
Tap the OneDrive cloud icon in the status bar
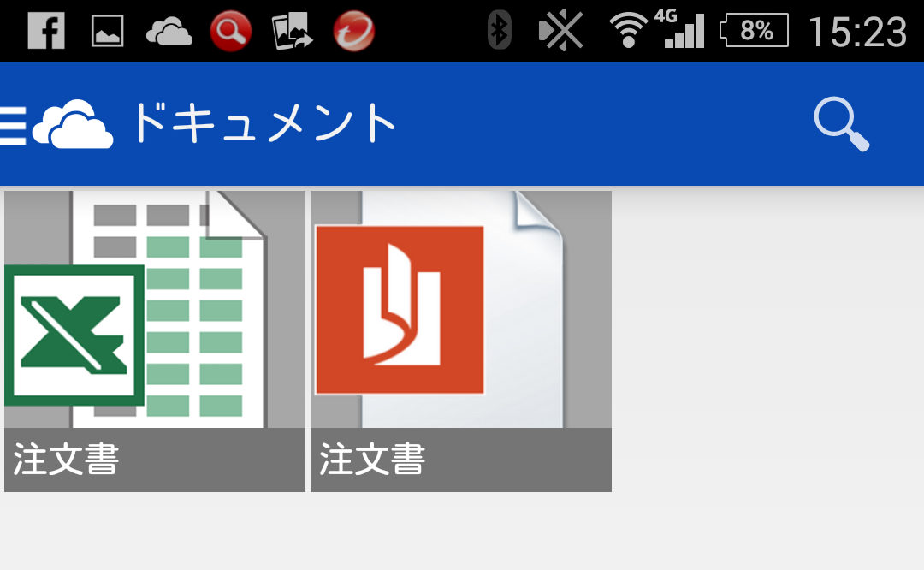(x=168, y=30)
